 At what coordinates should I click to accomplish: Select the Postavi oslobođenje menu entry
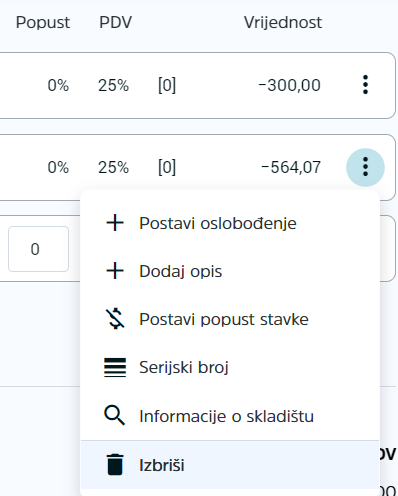230,223
